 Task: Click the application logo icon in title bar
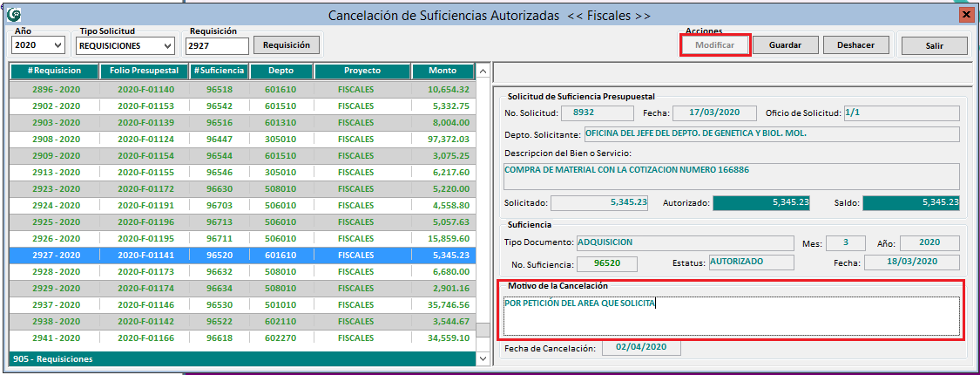[14, 15]
